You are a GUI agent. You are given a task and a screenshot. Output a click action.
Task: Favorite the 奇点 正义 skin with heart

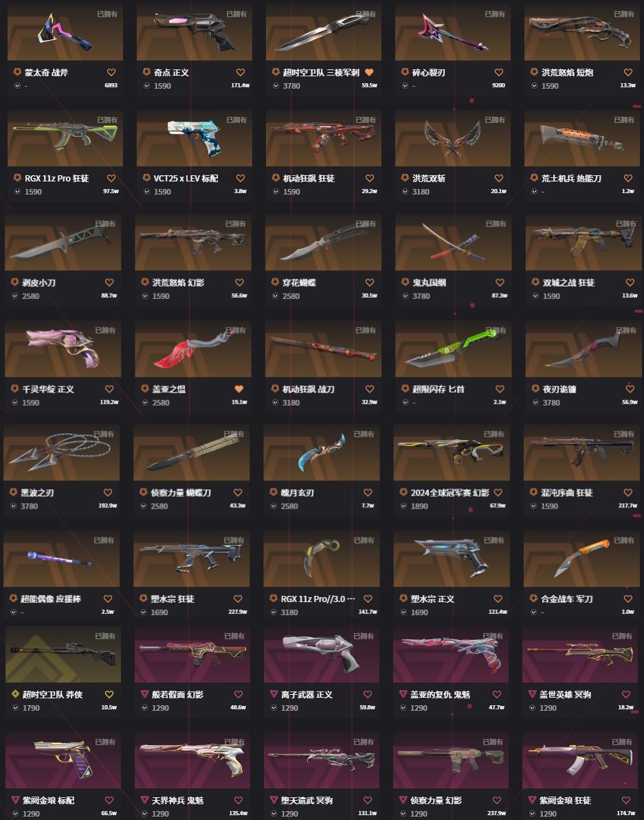(x=241, y=72)
